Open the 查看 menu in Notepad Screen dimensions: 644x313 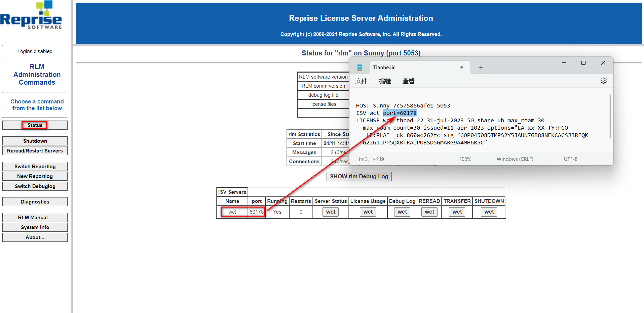pos(409,81)
